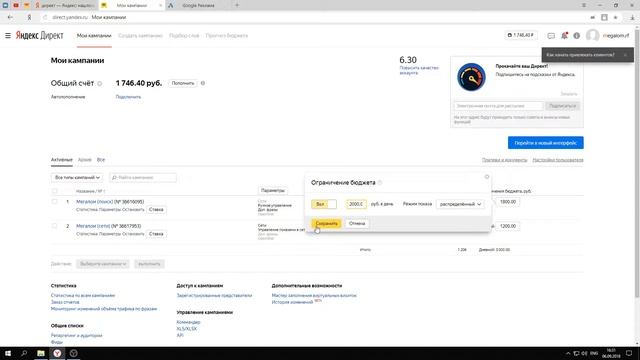Click the Параметры column button
Image resolution: width=640 pixels, height=360 pixels.
pyautogui.click(x=273, y=191)
